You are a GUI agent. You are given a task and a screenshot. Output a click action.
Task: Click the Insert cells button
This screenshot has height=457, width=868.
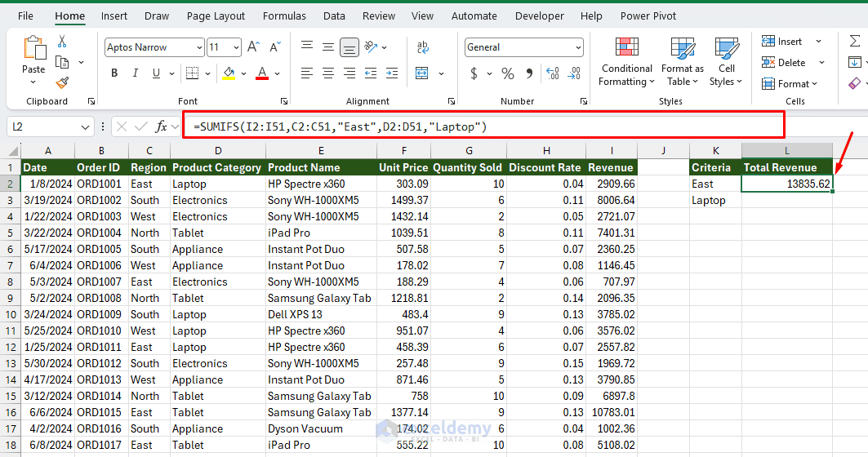(781, 42)
